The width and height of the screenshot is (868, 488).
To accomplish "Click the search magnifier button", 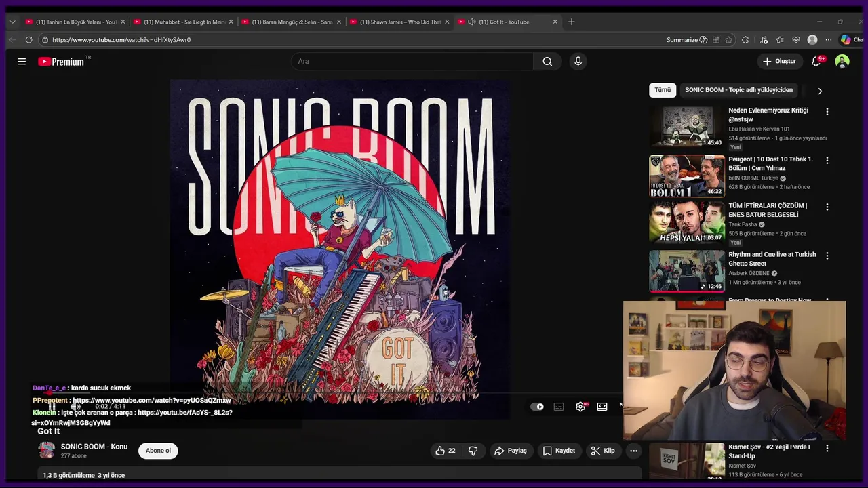I will [547, 62].
